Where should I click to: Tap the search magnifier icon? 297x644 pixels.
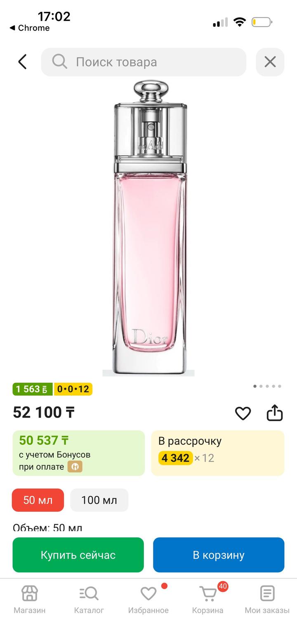59,62
